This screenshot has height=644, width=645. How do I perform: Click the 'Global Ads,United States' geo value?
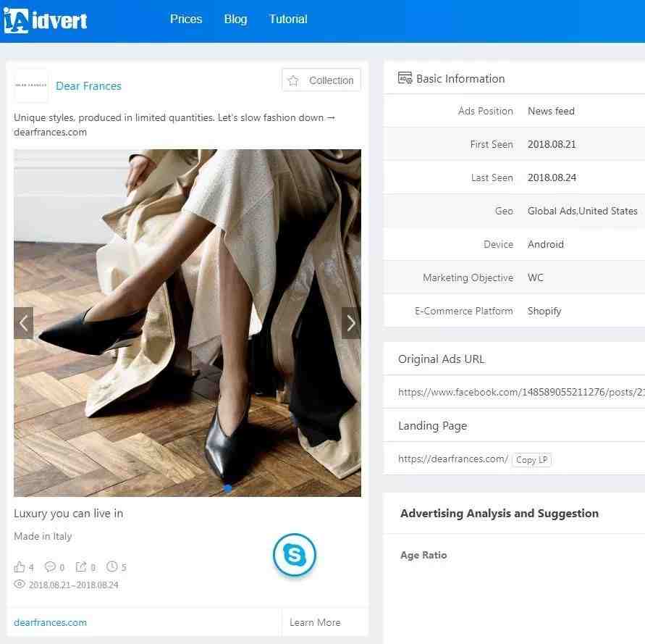tap(583, 212)
